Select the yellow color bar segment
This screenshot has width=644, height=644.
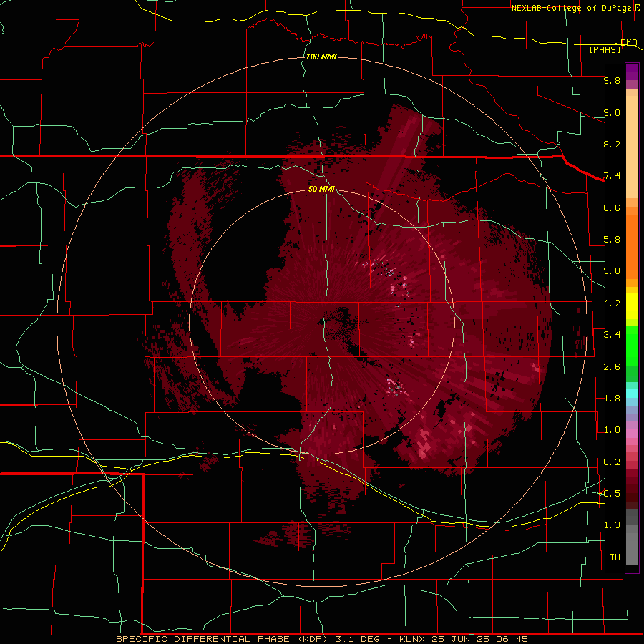pos(632,306)
